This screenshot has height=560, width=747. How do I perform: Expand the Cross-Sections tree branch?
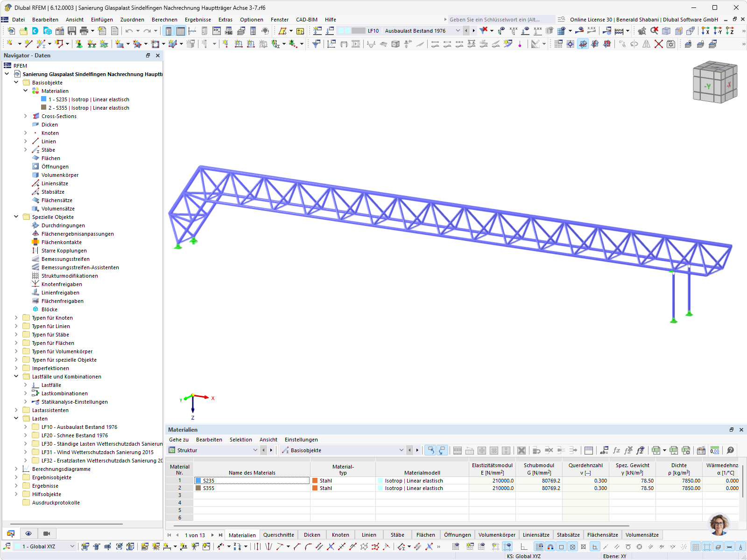pyautogui.click(x=25, y=116)
